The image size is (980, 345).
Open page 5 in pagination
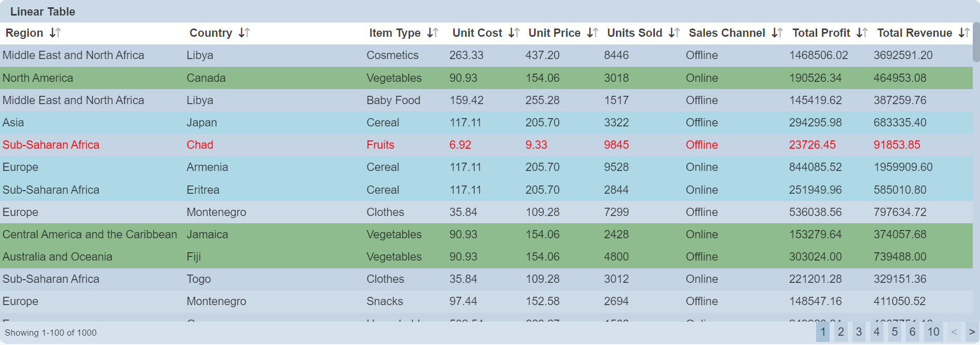point(894,332)
